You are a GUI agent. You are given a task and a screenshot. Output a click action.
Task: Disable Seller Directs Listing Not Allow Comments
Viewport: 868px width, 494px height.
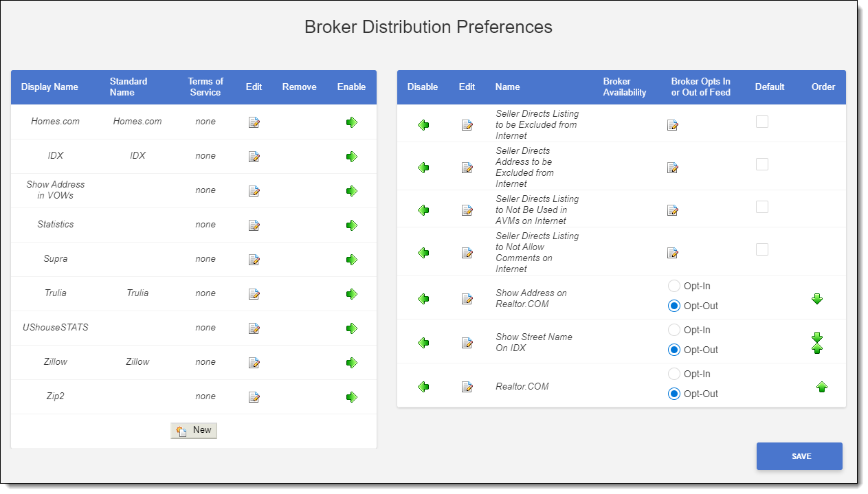coord(423,253)
